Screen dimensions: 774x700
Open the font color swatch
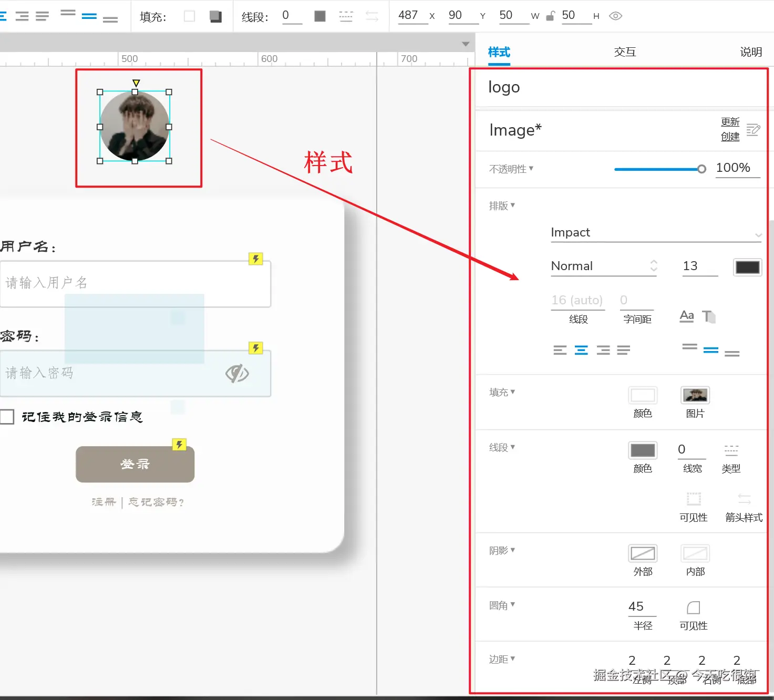click(747, 267)
